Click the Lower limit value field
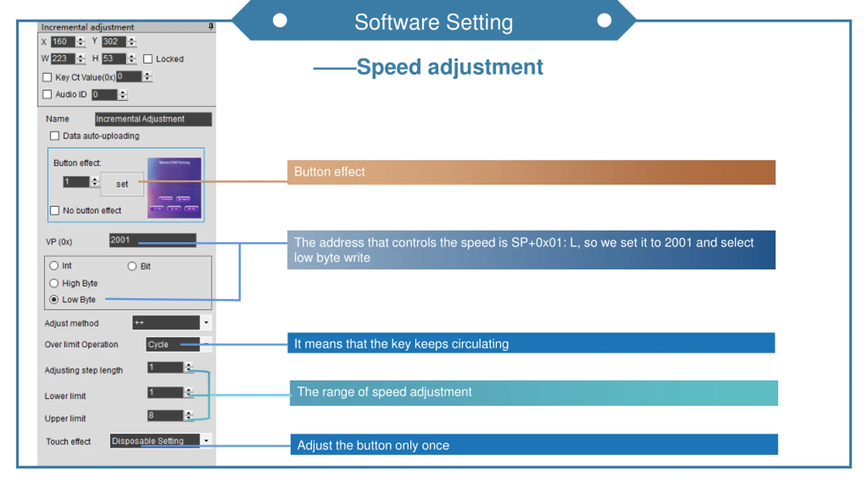868x488 pixels. (x=165, y=392)
